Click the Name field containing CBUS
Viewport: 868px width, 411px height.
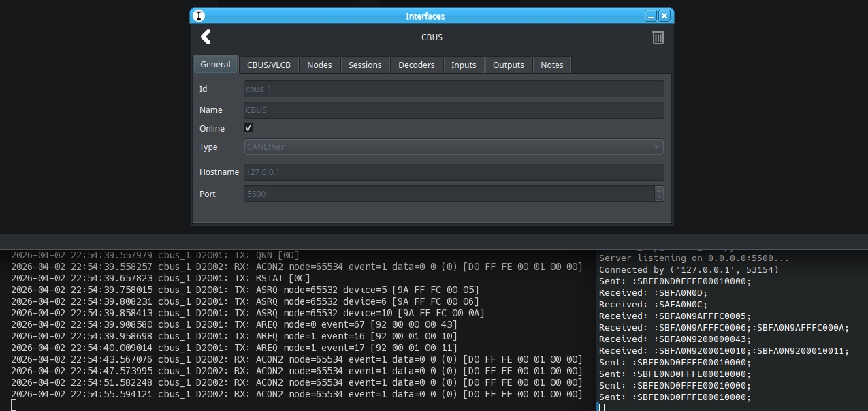pyautogui.click(x=453, y=110)
